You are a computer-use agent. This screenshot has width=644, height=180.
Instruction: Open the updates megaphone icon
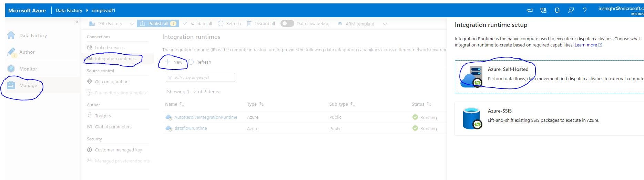coord(530,10)
